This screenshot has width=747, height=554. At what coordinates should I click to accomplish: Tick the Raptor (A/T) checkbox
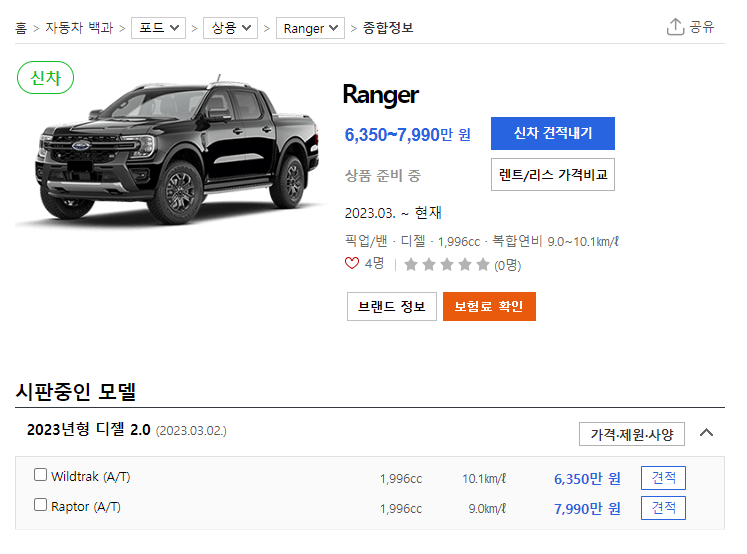point(40,504)
